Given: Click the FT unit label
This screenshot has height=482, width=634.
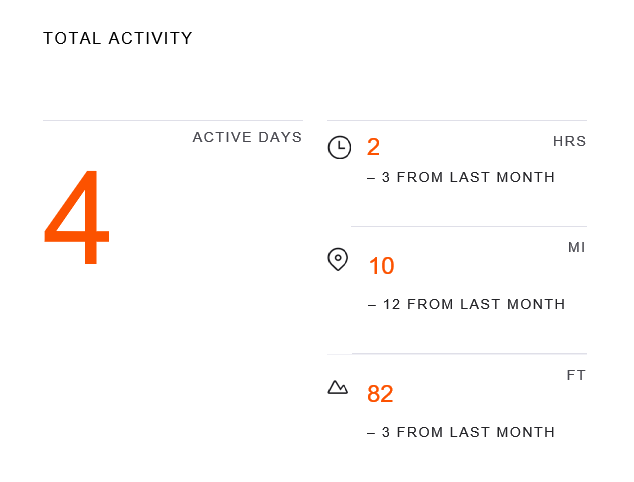Looking at the screenshot, I should pos(576,375).
